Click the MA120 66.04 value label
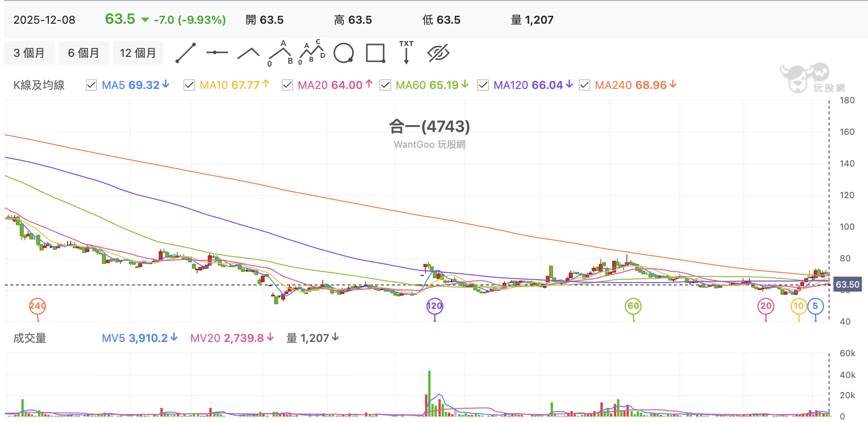This screenshot has height=422, width=868. point(533,85)
